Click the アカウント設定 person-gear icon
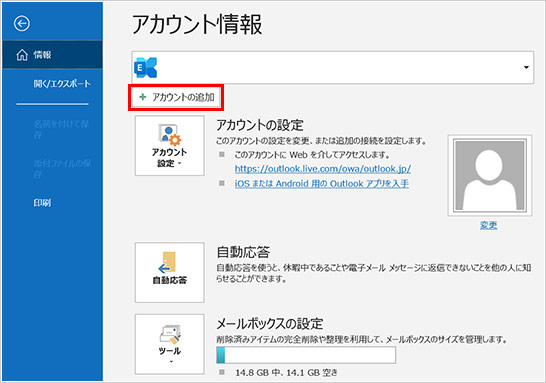The height and width of the screenshot is (383, 546). pyautogui.click(x=170, y=135)
